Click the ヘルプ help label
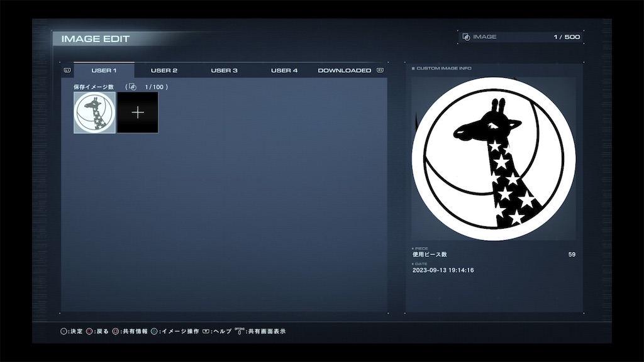The width and height of the screenshot is (644, 362). pos(223,331)
